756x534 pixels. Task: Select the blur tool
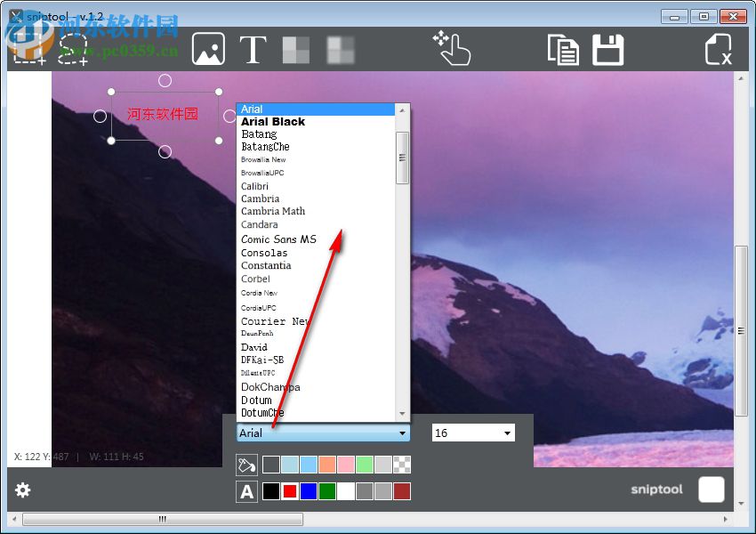[342, 51]
